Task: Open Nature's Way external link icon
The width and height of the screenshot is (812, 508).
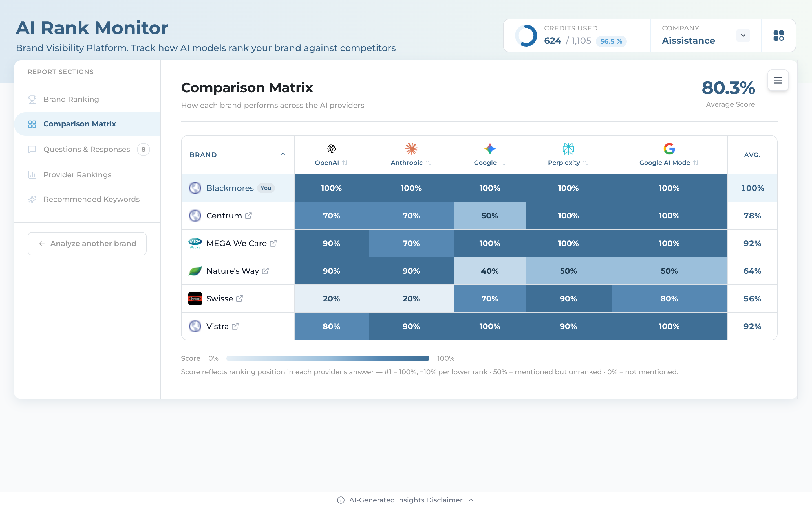Action: point(265,271)
